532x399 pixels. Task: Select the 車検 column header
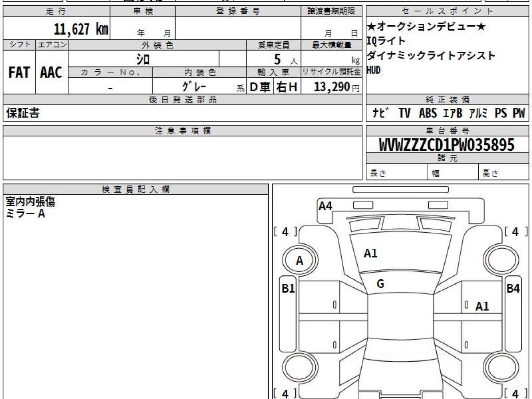point(143,12)
